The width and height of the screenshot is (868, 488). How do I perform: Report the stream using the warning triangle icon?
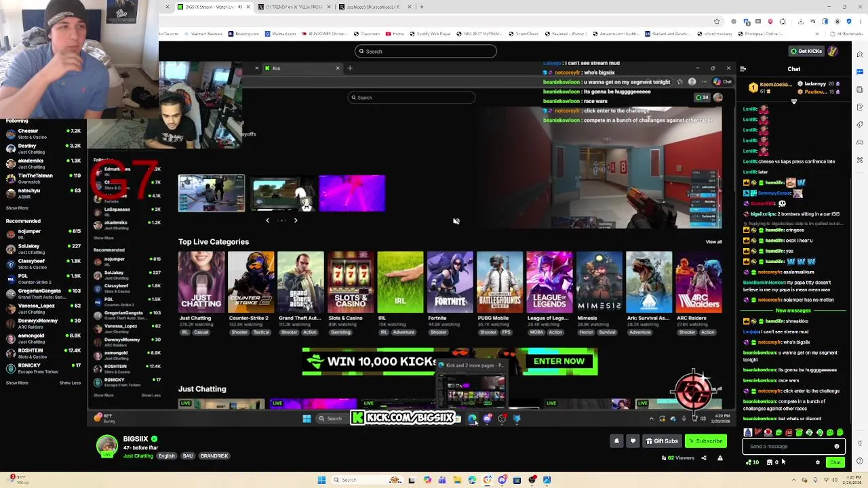[x=719, y=458]
